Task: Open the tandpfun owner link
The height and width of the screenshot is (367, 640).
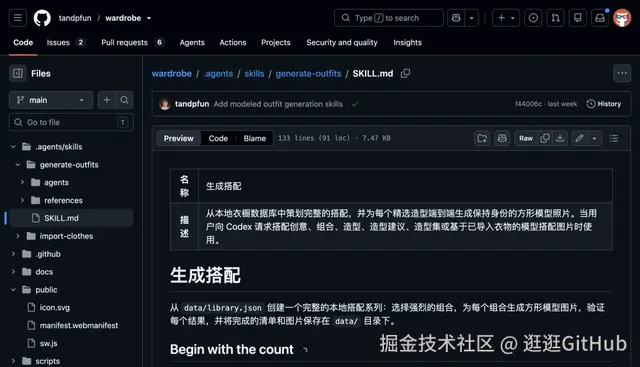Action: click(75, 18)
